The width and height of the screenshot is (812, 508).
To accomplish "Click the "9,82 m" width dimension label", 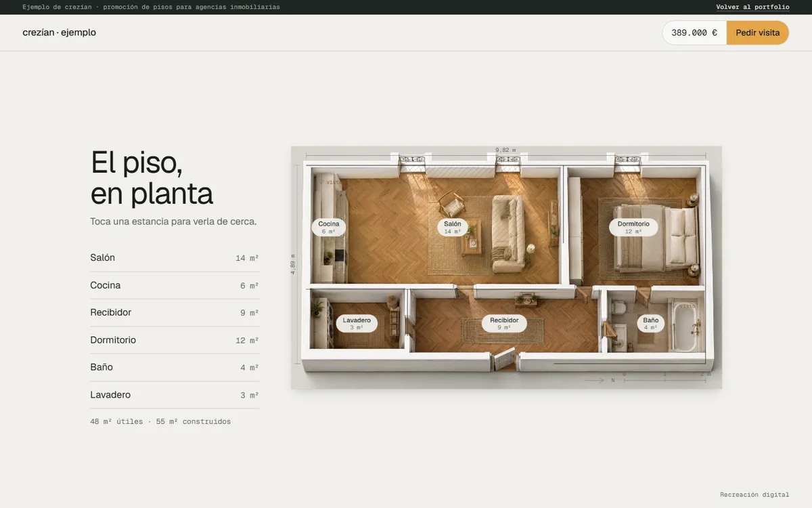I will pyautogui.click(x=505, y=150).
